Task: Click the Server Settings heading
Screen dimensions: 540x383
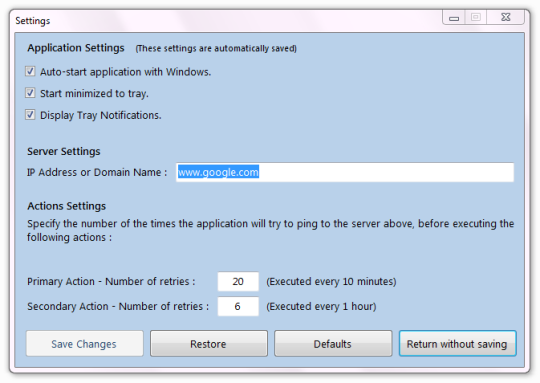Action: 64,152
